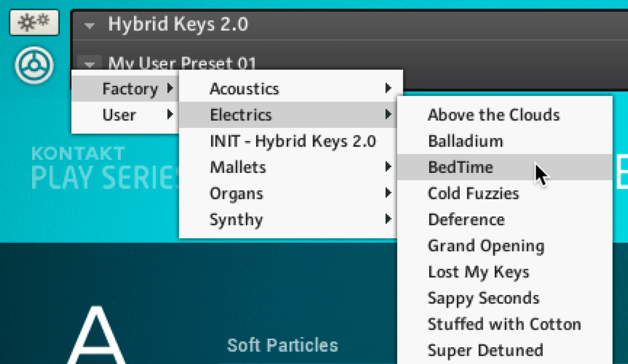Load the Lost My Keys preset

tap(478, 272)
